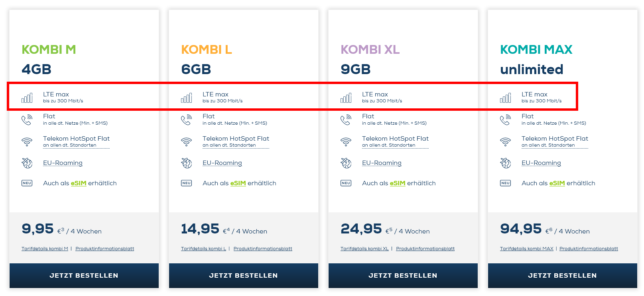Open EU-Roaming link in Kombi M
This screenshot has height=296, width=644.
63,163
